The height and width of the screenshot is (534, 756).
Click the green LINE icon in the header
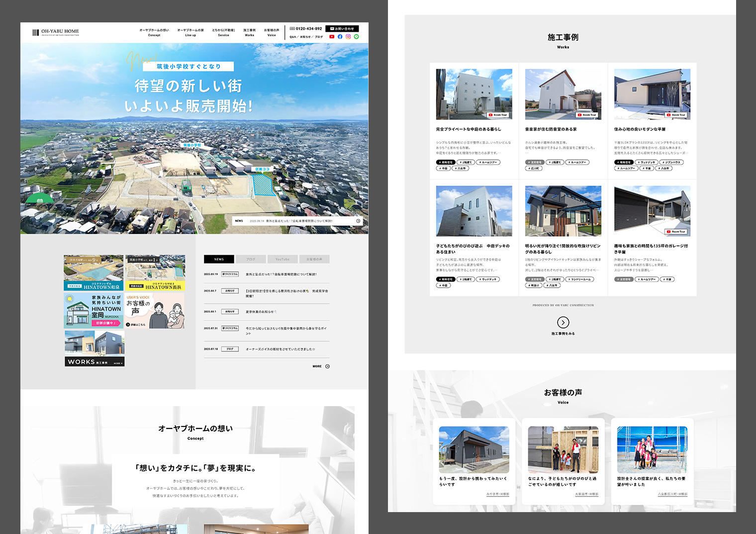[356, 37]
